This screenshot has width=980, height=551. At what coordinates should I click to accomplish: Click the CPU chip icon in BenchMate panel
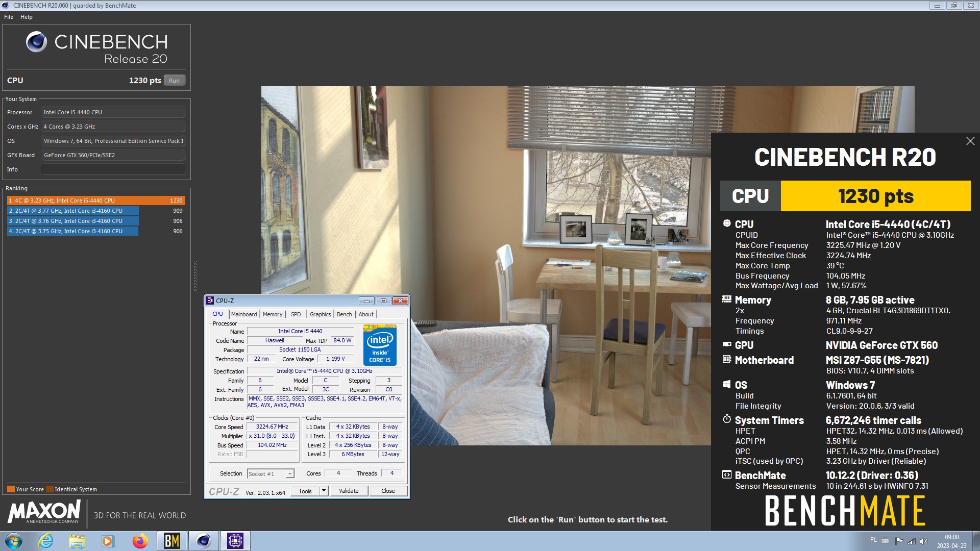pyautogui.click(x=727, y=223)
